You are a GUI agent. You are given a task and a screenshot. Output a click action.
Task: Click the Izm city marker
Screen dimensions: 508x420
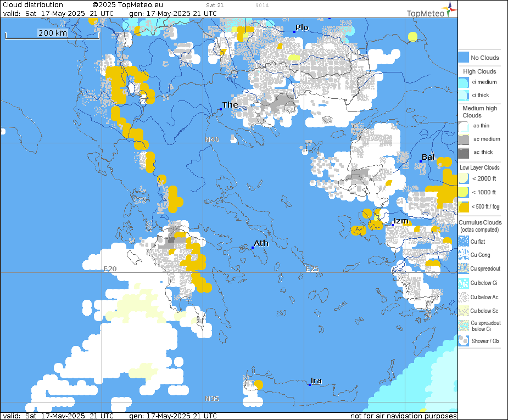coord(393,225)
